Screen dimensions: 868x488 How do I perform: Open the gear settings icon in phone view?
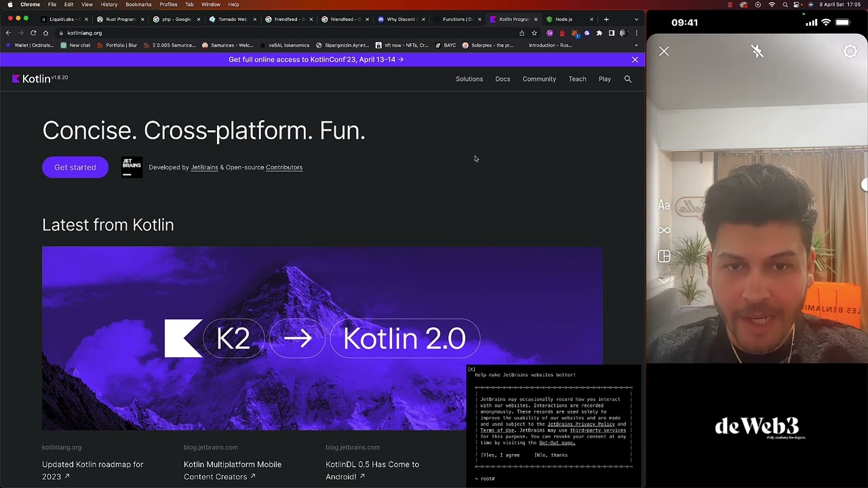tap(850, 52)
